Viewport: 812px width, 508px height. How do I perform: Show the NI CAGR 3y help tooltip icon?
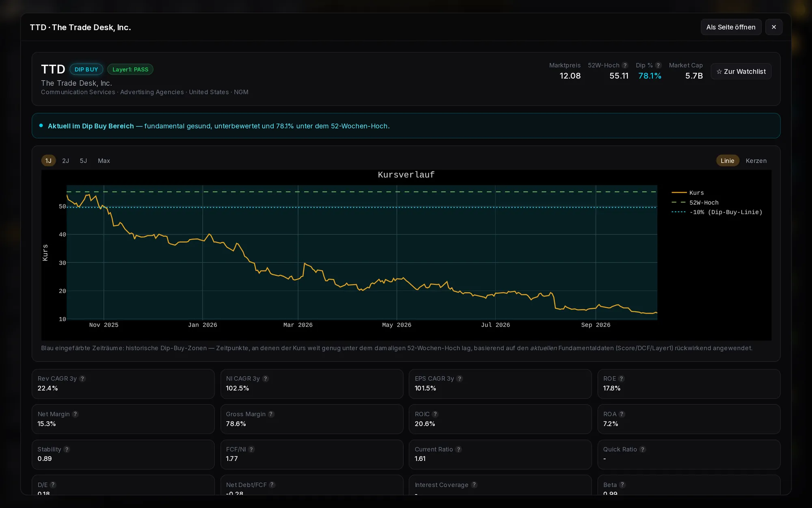(x=266, y=379)
